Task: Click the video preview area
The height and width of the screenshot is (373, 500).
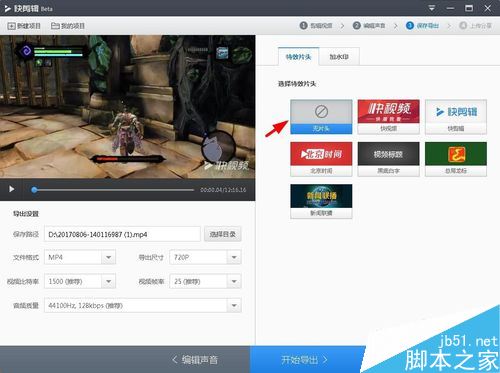Action: pyautogui.click(x=128, y=107)
